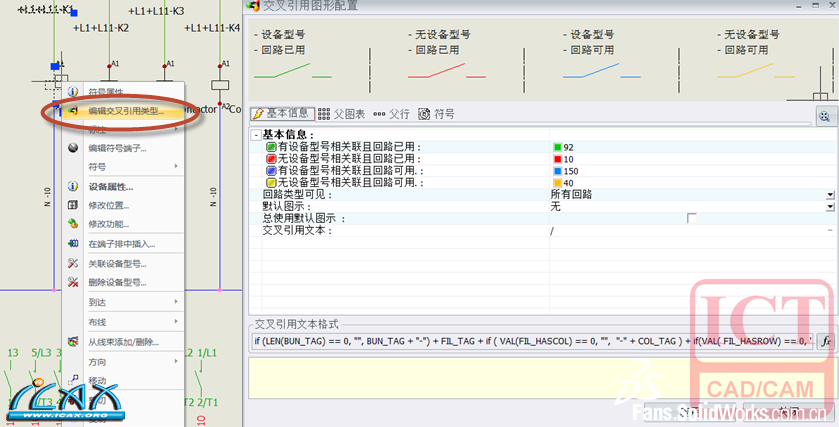This screenshot has height=427, width=839.
Task: Click the 编辑符号端子 icon in context menu
Action: pos(72,148)
